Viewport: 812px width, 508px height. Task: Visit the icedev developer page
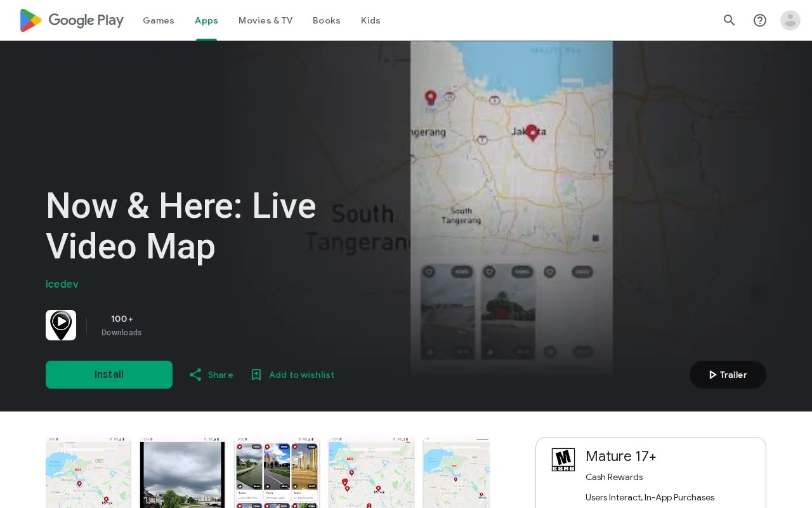pyautogui.click(x=62, y=284)
